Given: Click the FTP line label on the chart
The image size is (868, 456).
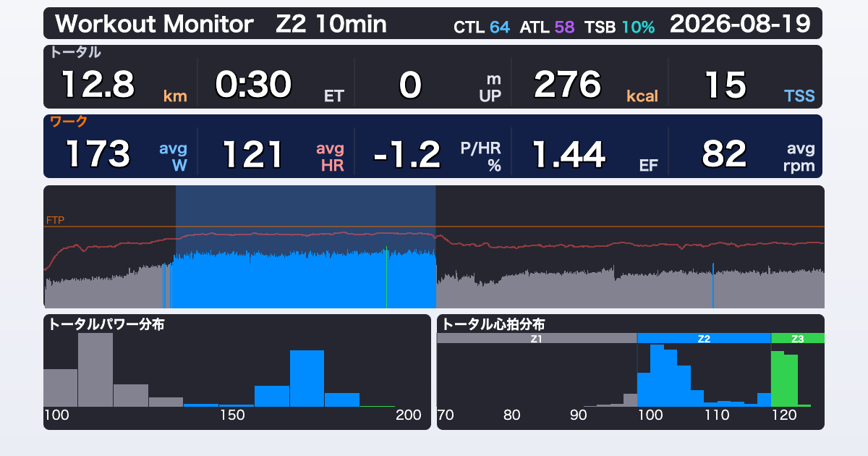Looking at the screenshot, I should click(x=55, y=220).
